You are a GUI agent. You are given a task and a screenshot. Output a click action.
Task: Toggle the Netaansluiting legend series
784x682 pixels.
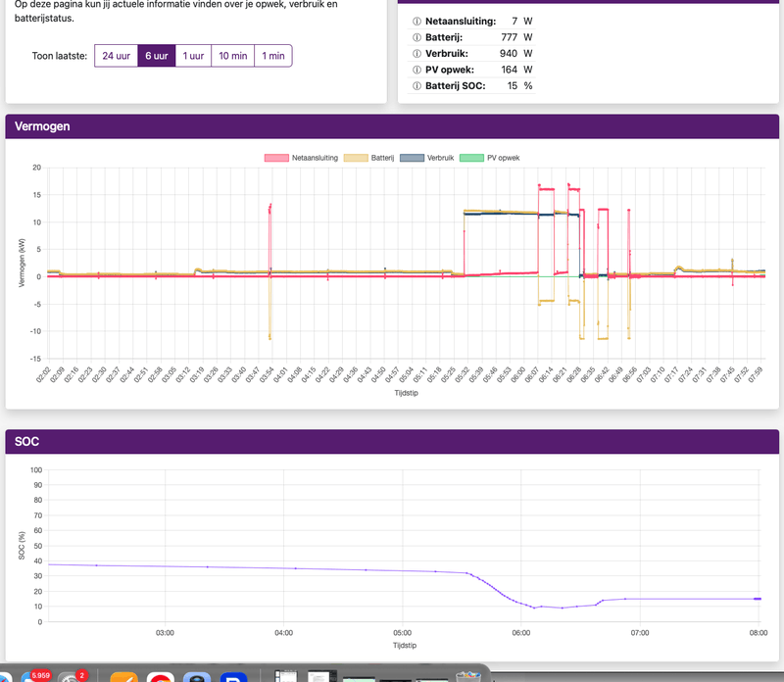[x=301, y=158]
